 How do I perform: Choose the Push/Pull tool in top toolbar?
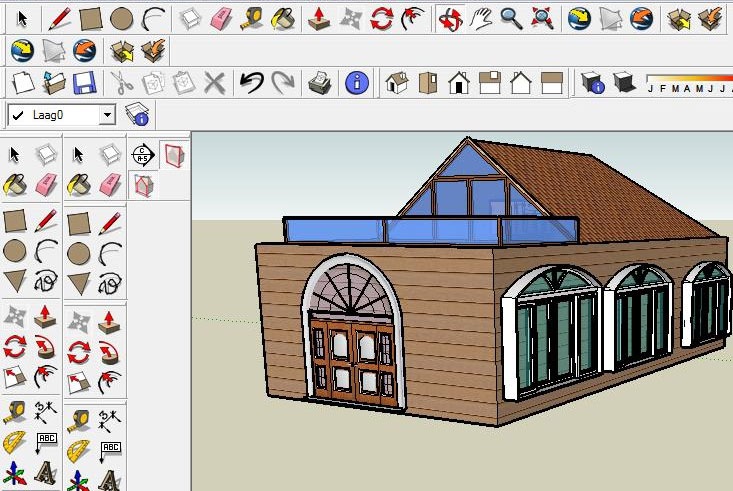pyautogui.click(x=319, y=19)
